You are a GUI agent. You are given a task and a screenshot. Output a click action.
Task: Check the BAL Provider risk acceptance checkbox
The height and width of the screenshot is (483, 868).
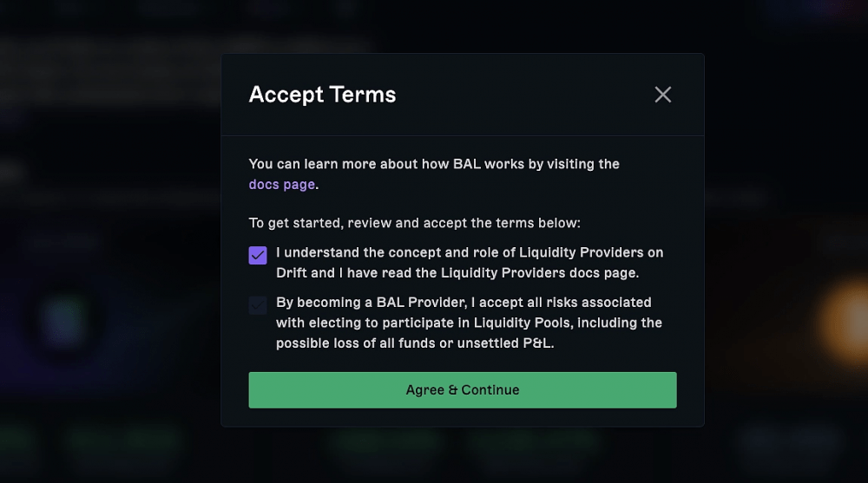[258, 305]
